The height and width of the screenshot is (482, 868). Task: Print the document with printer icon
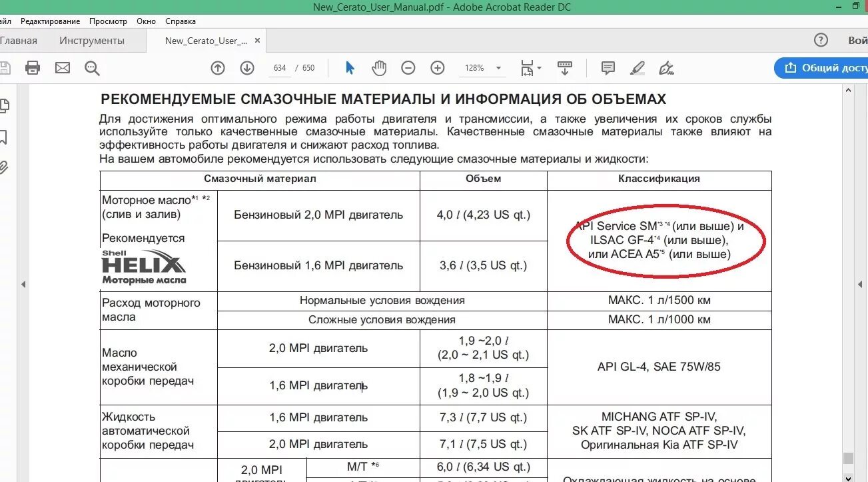coord(33,67)
